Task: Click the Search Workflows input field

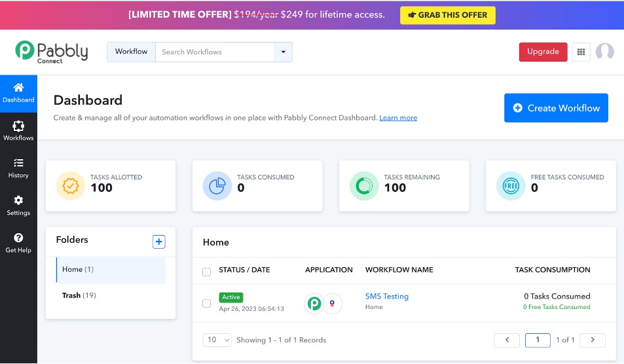Action: [215, 52]
